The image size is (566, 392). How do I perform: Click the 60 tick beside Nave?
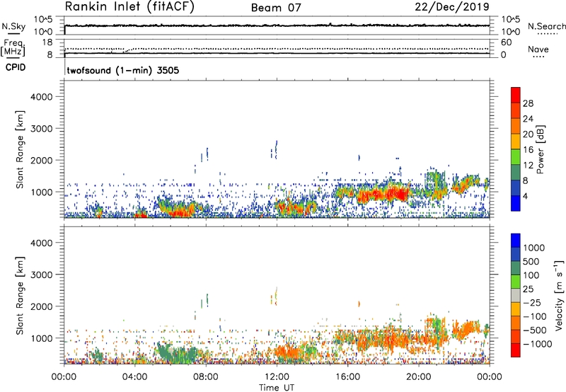pos(506,42)
